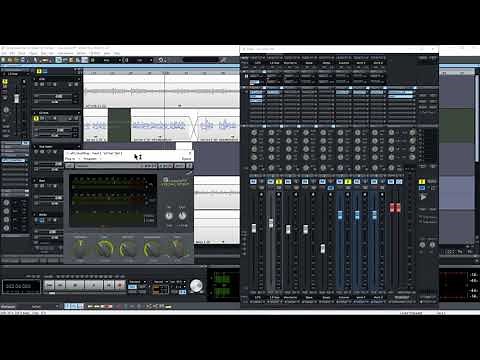Toggle the yellow solo button in the mixer master section

click(x=422, y=182)
